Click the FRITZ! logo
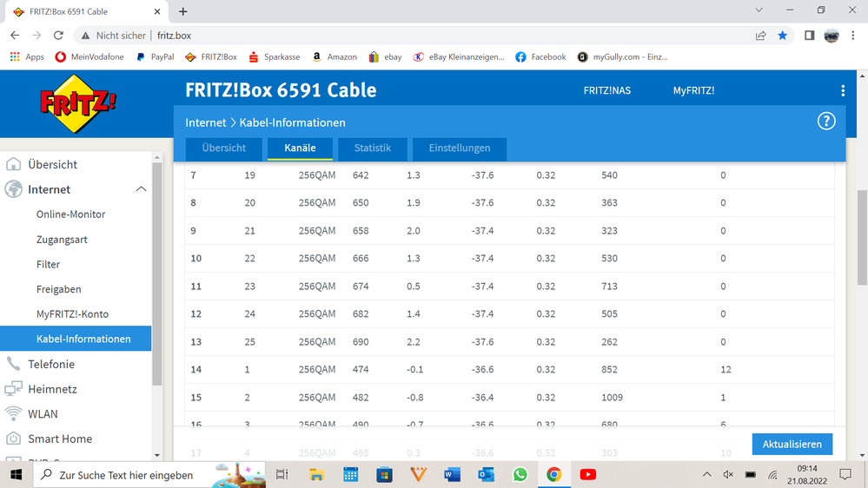 77,104
